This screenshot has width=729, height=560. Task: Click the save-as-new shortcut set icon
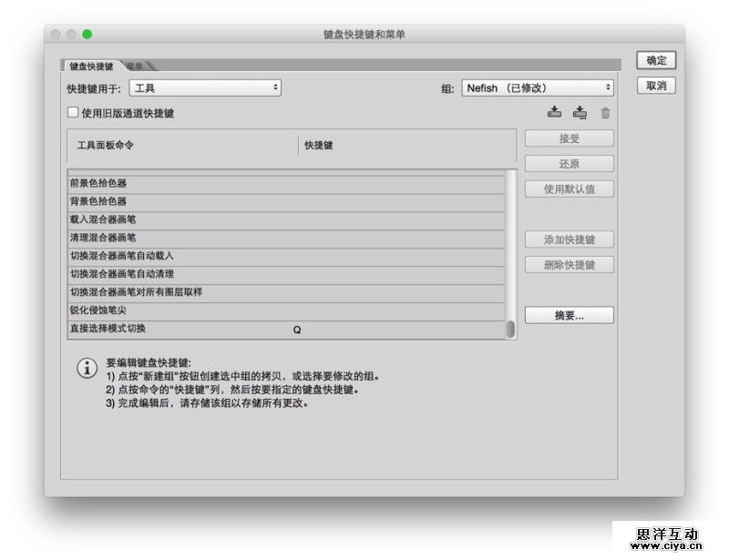point(580,113)
